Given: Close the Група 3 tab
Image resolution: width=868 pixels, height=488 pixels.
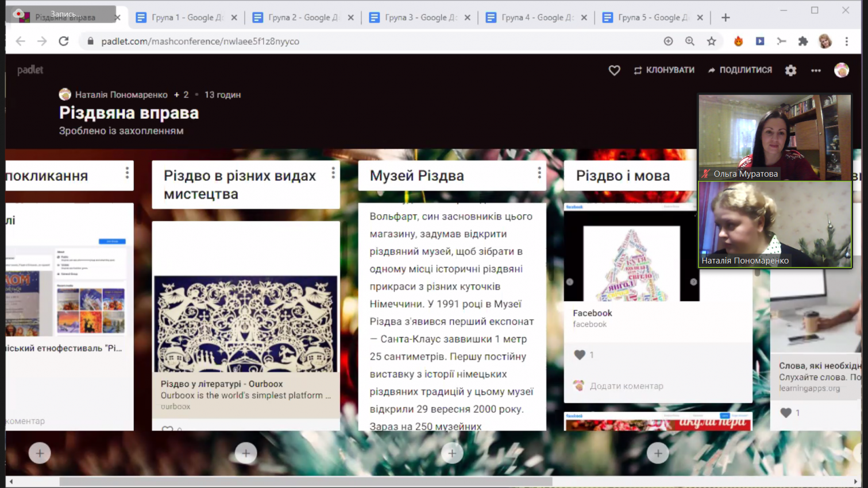Looking at the screenshot, I should pyautogui.click(x=468, y=18).
